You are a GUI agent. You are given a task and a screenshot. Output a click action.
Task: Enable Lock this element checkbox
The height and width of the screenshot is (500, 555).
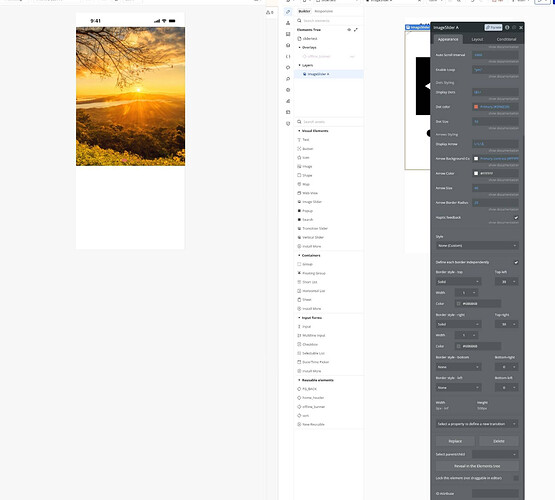(516, 478)
